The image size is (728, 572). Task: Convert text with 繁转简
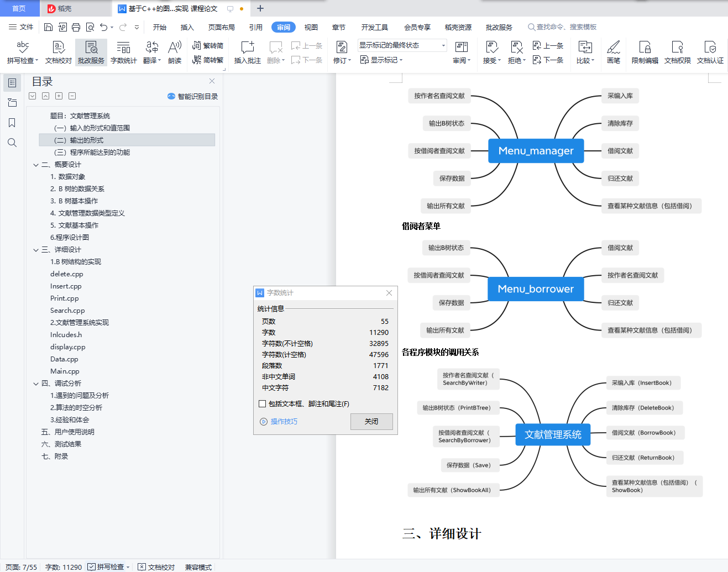coord(208,46)
